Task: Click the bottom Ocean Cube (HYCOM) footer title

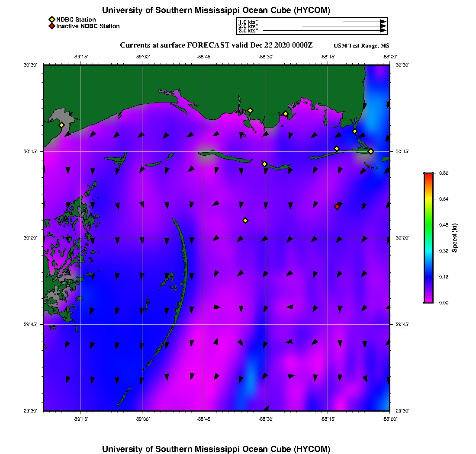Action: (x=216, y=449)
